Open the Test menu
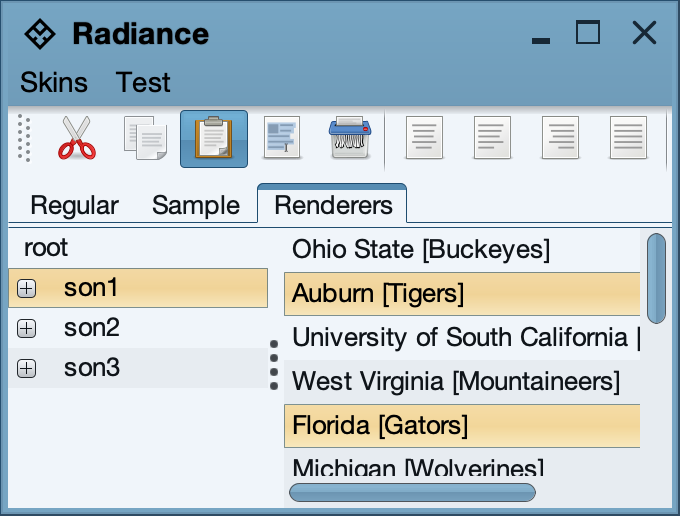680x516 pixels. (143, 82)
